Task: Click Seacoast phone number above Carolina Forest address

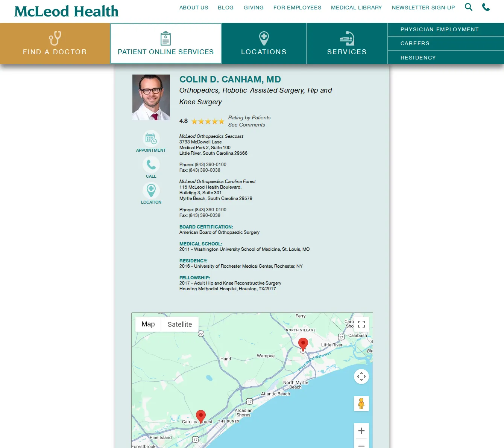Action: [211, 165]
